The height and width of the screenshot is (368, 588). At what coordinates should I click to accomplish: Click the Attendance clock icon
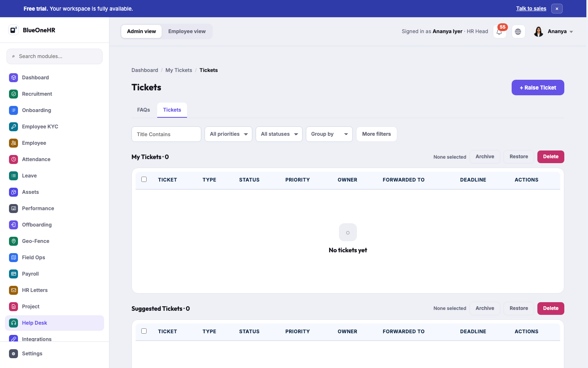[13, 159]
